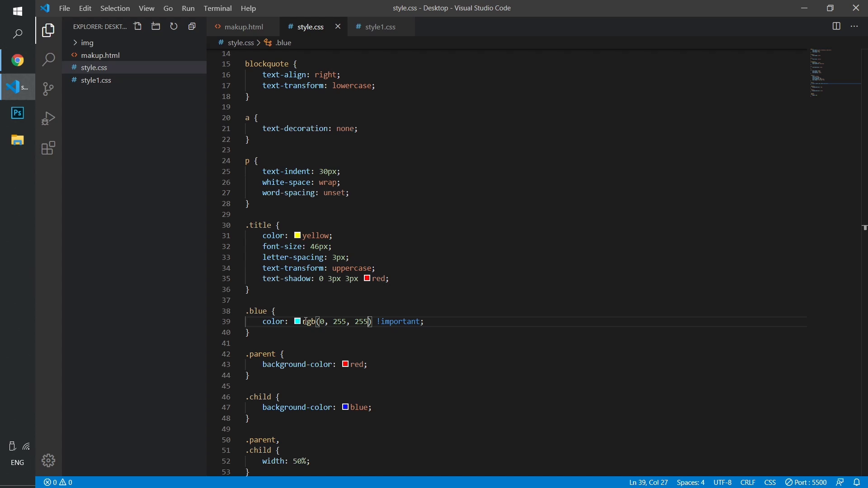868x488 pixels.
Task: Open the Extensions view
Action: [48, 148]
